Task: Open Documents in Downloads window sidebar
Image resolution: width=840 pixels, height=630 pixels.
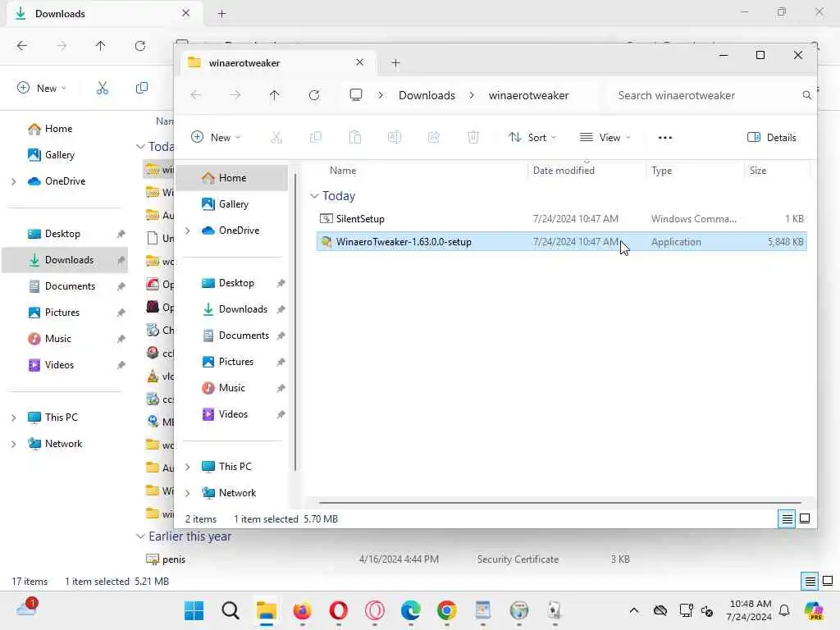Action: point(70,286)
